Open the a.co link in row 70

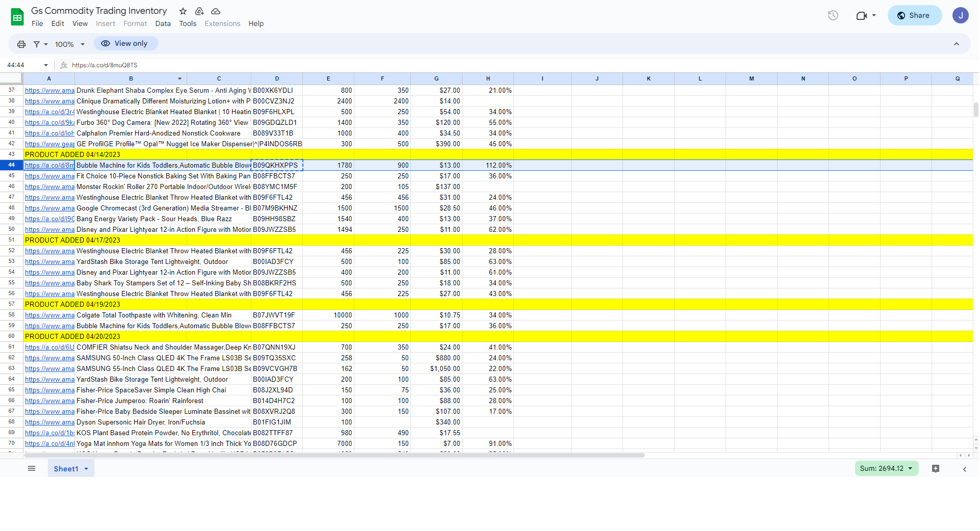49,444
